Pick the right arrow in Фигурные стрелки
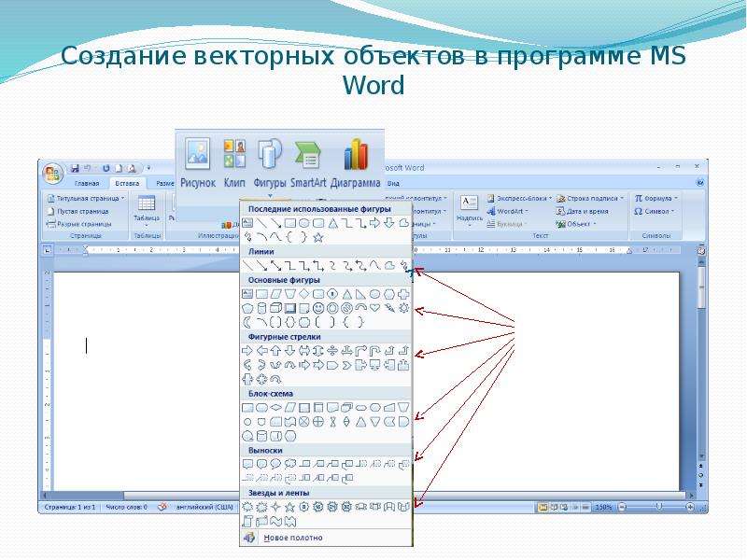The image size is (747, 560). pos(247,351)
